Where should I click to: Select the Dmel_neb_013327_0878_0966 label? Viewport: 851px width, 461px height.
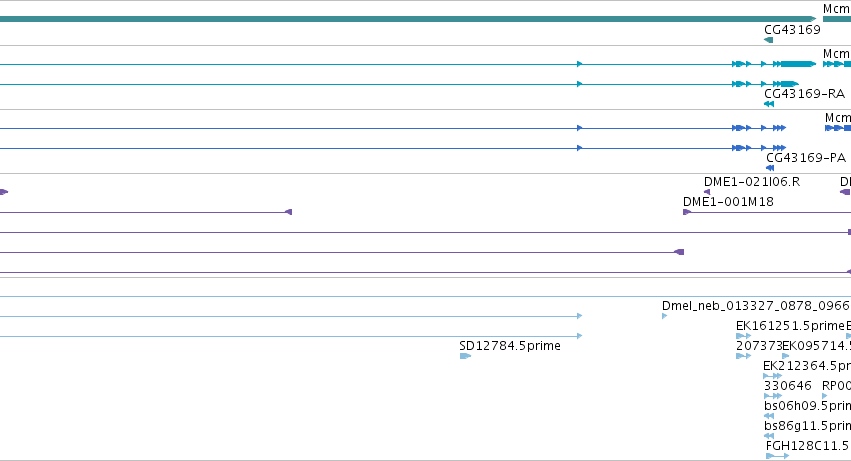pyautogui.click(x=755, y=306)
